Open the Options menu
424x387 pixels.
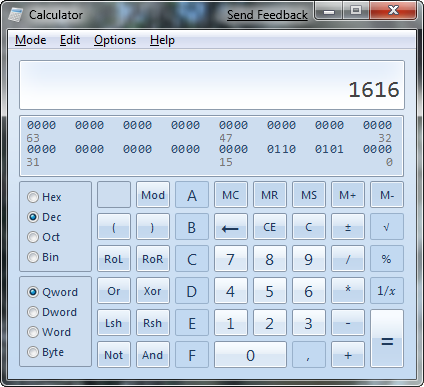[x=115, y=40]
